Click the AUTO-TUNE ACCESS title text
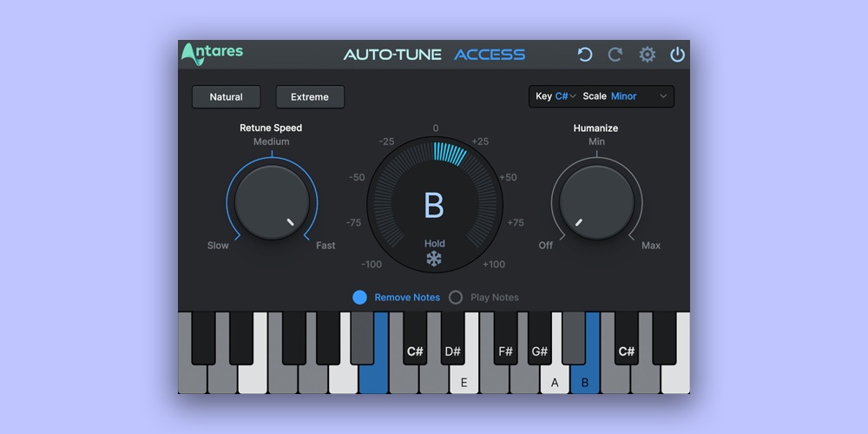The height and width of the screenshot is (434, 868). pos(434,54)
